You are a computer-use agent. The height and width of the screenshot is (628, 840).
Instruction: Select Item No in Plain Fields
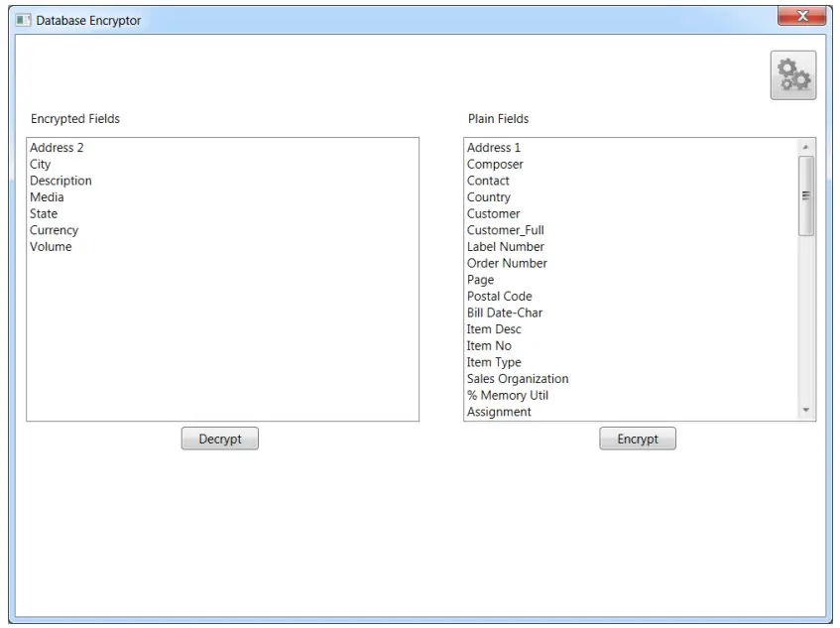point(489,346)
